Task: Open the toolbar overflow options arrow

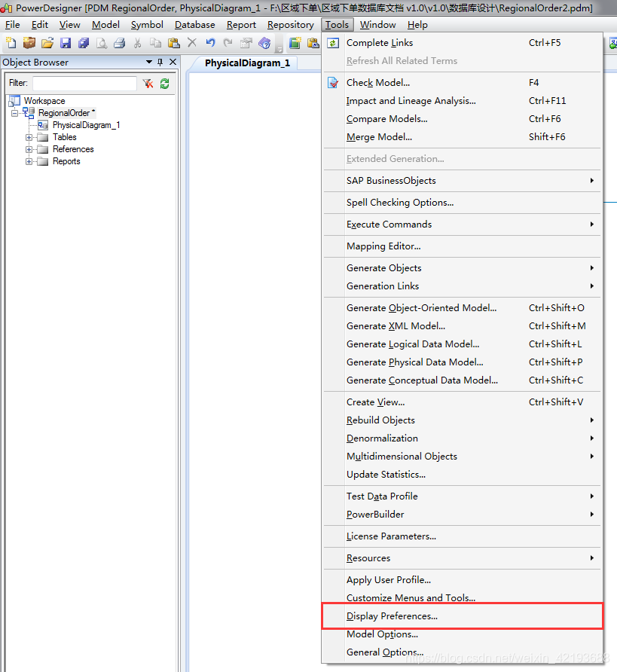Action: click(279, 50)
